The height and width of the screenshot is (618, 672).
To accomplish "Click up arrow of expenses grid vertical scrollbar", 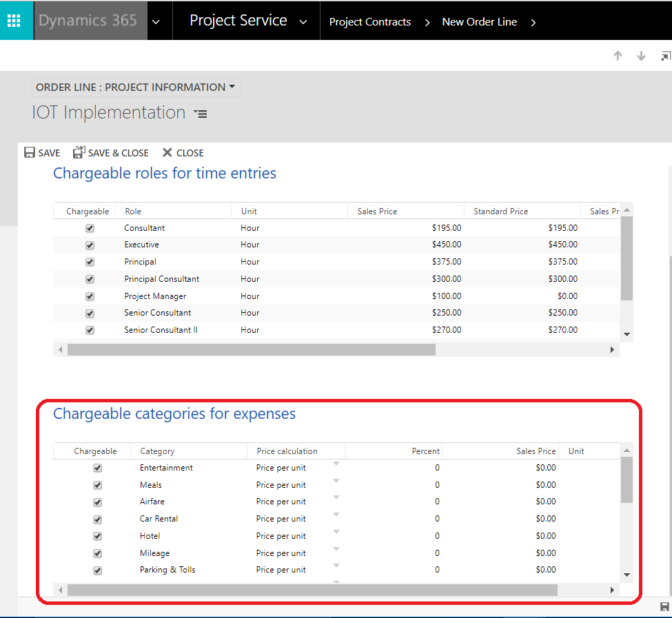I will click(x=627, y=450).
